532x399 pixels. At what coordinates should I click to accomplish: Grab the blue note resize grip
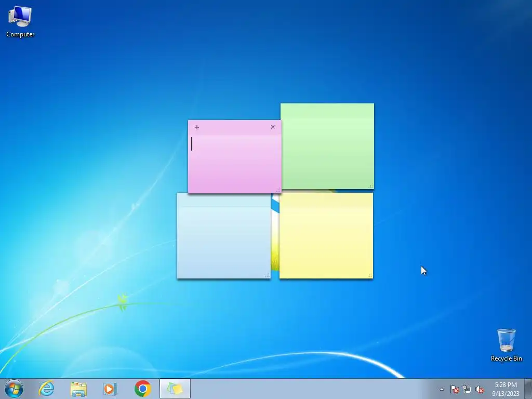268,275
